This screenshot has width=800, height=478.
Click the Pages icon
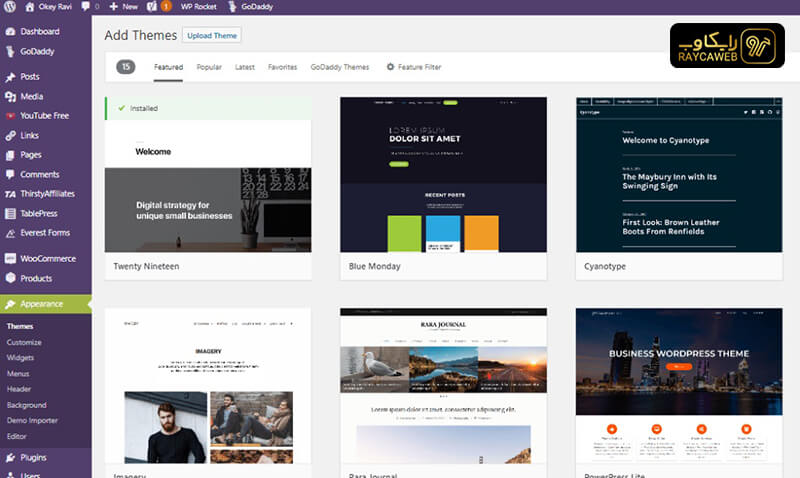[x=10, y=155]
